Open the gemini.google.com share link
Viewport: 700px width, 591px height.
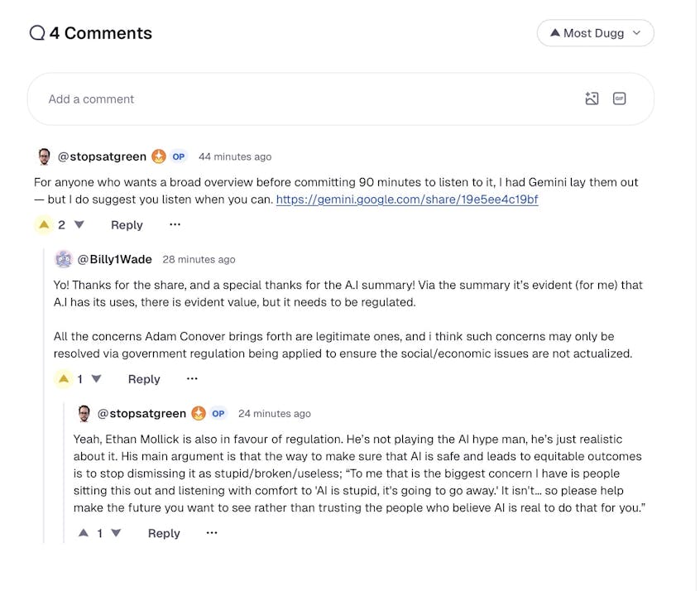(x=407, y=199)
